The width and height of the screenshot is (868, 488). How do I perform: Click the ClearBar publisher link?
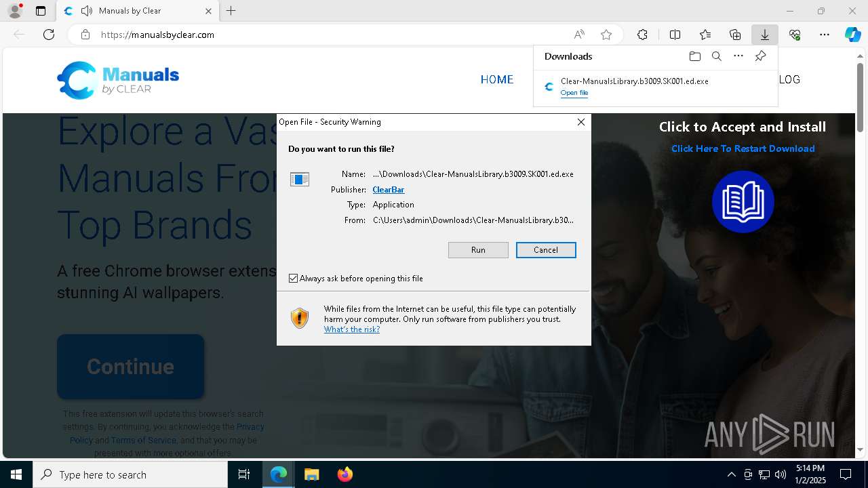click(389, 190)
